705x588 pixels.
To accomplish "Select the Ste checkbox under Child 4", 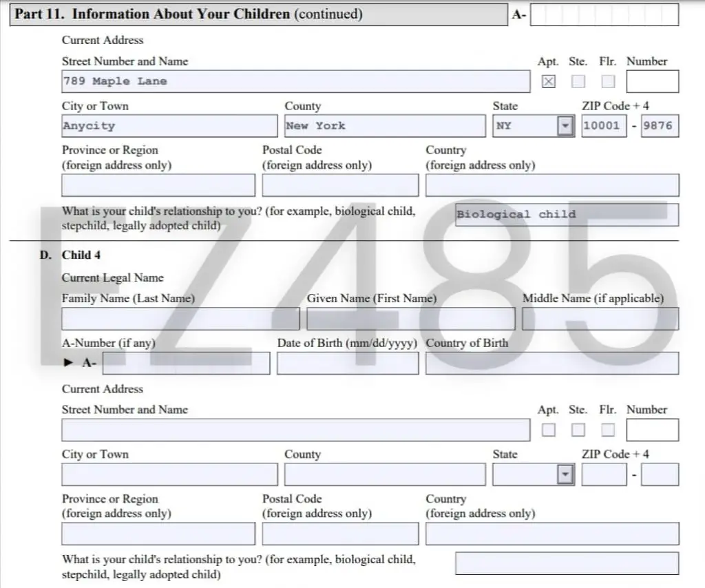I will tap(578, 430).
